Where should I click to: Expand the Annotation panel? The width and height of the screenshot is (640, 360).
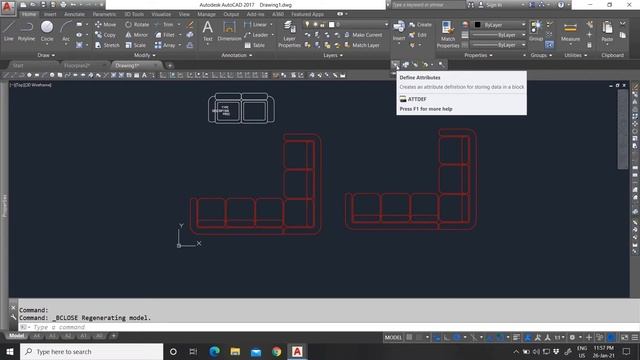point(237,55)
